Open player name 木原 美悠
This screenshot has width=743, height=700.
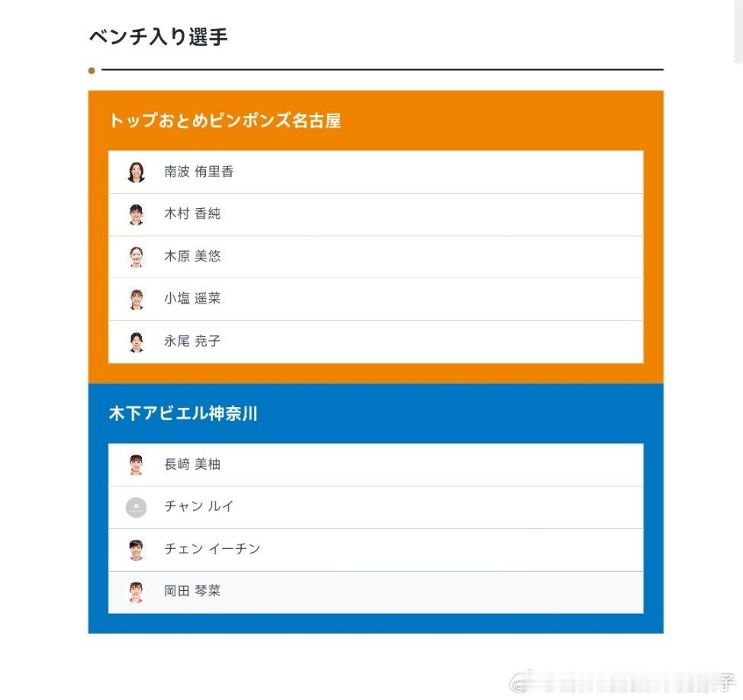(192, 256)
